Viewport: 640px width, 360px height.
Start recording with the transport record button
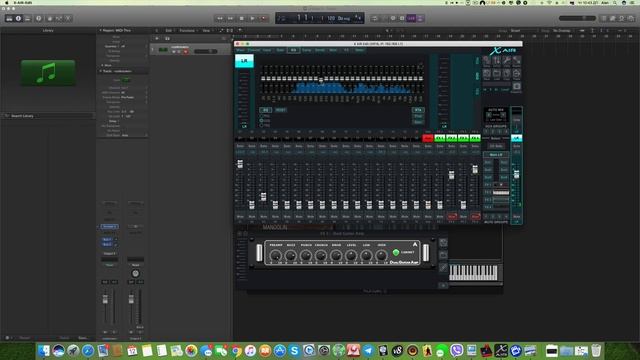(264, 18)
